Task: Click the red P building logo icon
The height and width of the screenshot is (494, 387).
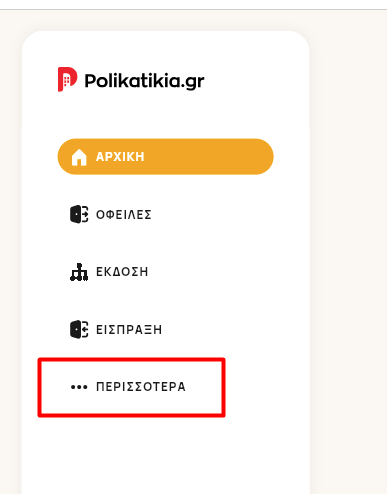Action: [67, 79]
